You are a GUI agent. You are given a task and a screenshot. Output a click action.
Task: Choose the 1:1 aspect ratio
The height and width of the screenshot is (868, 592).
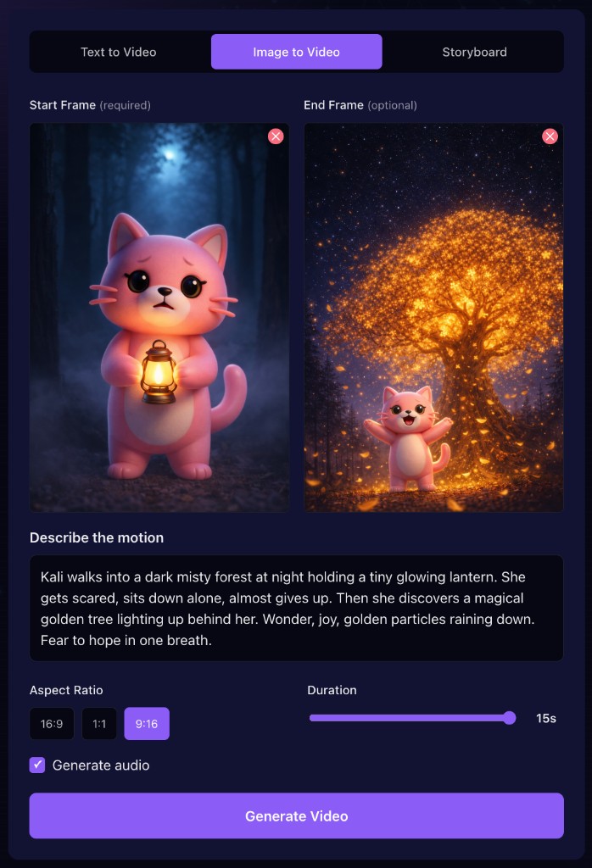[99, 724]
